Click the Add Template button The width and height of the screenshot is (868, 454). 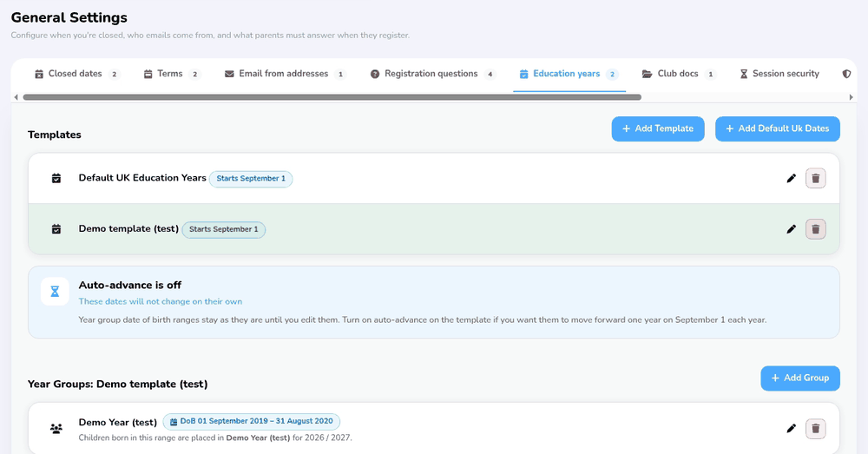click(x=658, y=128)
